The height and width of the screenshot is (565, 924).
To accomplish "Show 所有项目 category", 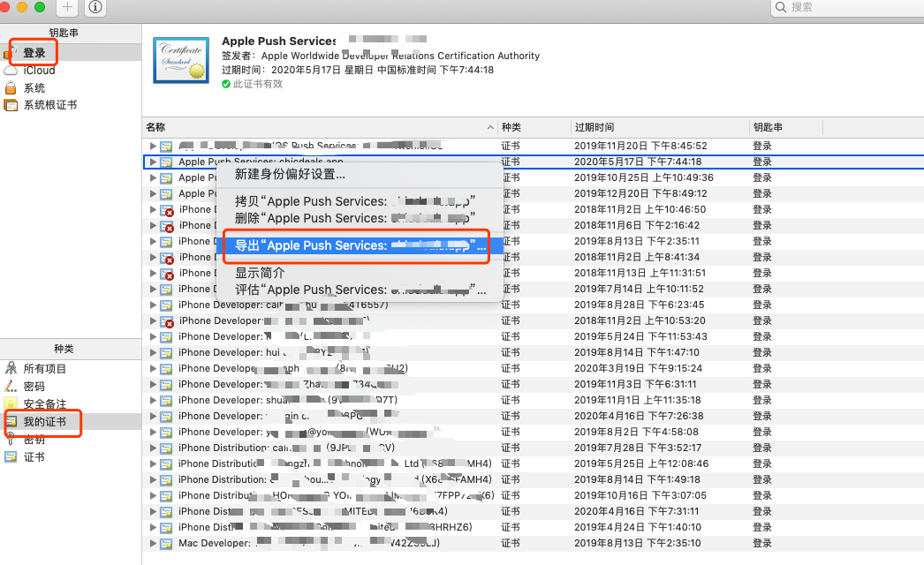I will 44,369.
